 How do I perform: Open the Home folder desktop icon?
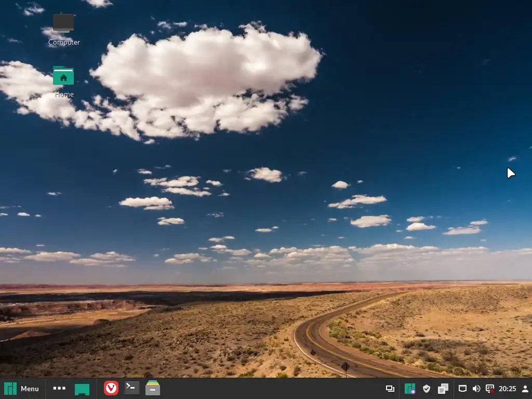(x=63, y=82)
